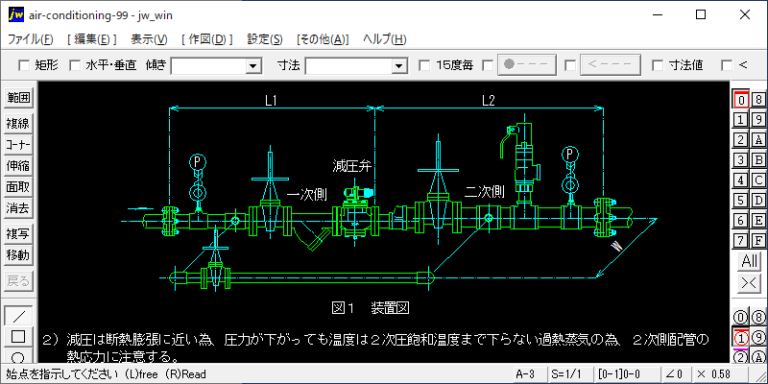Open the [その他(A)] menu

323,39
